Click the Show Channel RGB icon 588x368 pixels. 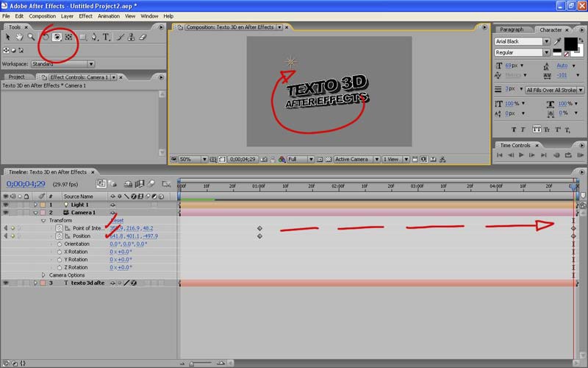click(x=282, y=159)
